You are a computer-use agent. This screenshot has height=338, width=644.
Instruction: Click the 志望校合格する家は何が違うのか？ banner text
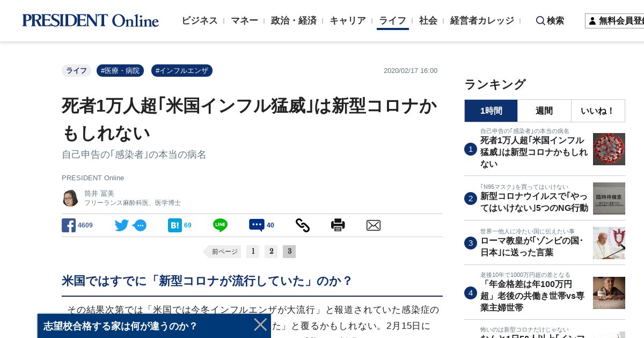(120, 326)
